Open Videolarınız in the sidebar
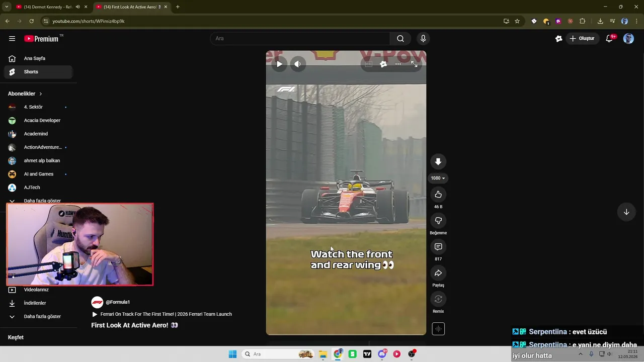Image resolution: width=644 pixels, height=362 pixels. (x=38, y=290)
